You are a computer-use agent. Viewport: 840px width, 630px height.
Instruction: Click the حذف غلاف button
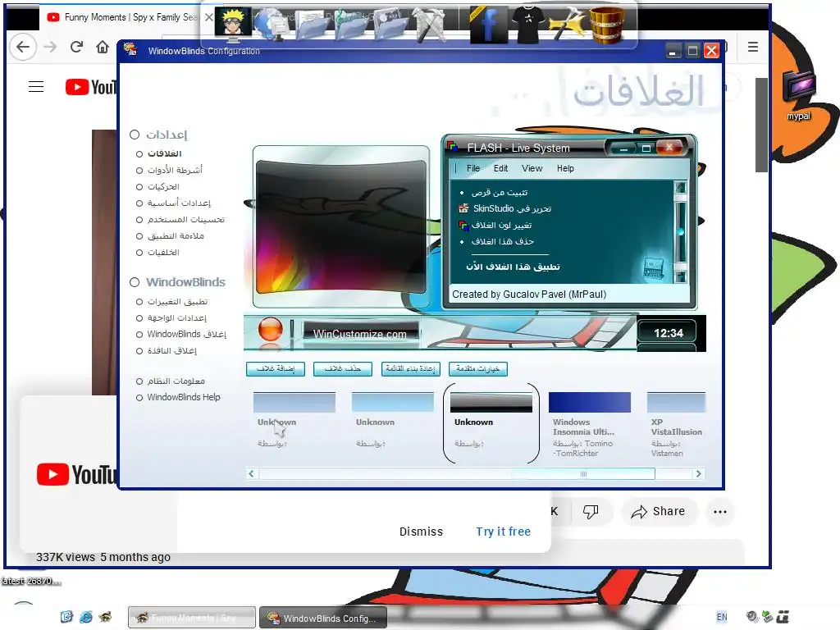click(343, 368)
